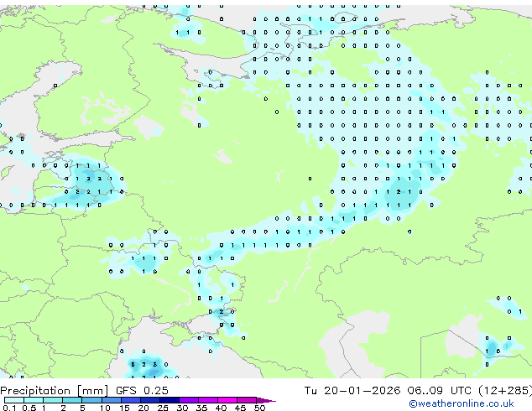Select the 2–5 mm legend color swatch

[x=72, y=400]
